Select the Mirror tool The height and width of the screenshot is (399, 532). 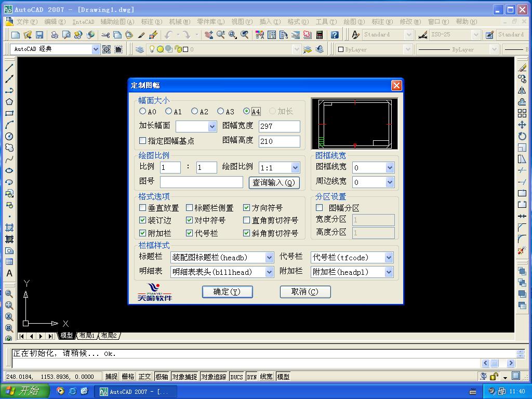(522, 90)
